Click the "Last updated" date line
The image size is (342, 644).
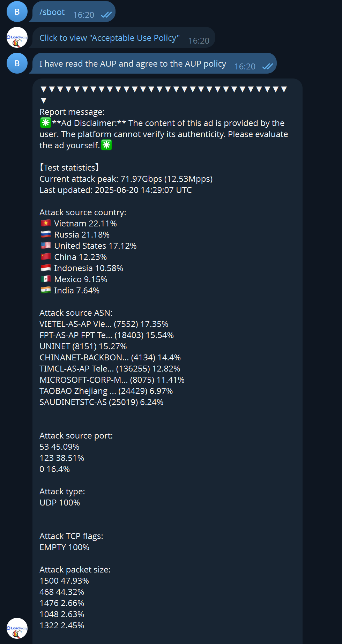point(116,190)
